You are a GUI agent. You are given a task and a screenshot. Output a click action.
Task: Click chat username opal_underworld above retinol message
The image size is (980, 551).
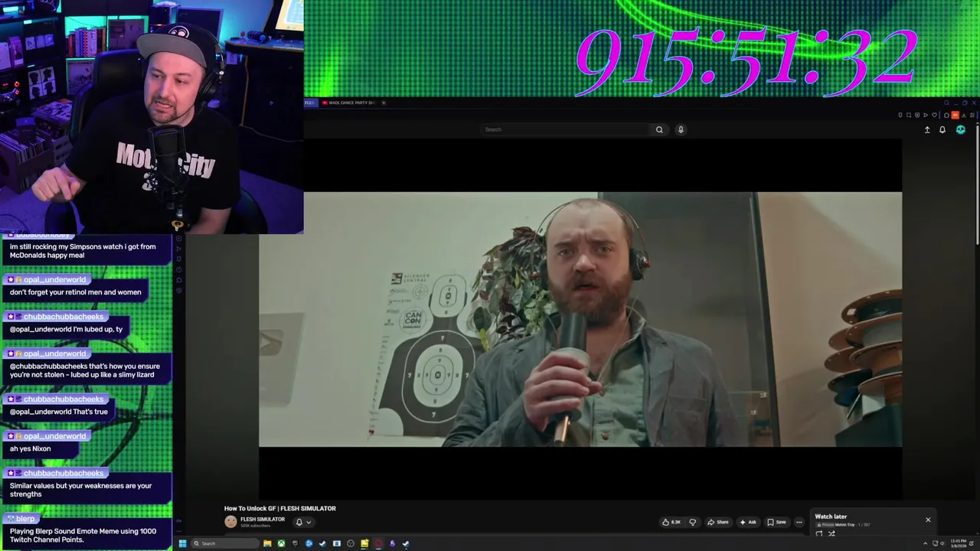(x=54, y=279)
